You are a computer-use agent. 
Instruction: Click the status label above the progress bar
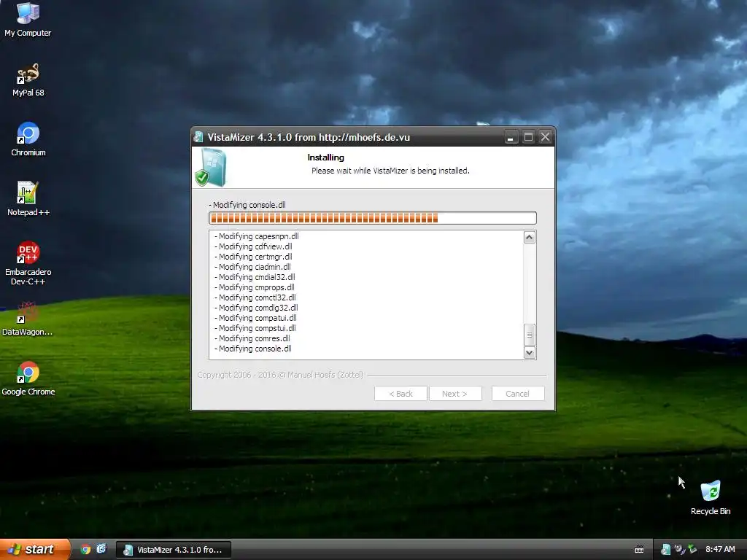click(247, 205)
